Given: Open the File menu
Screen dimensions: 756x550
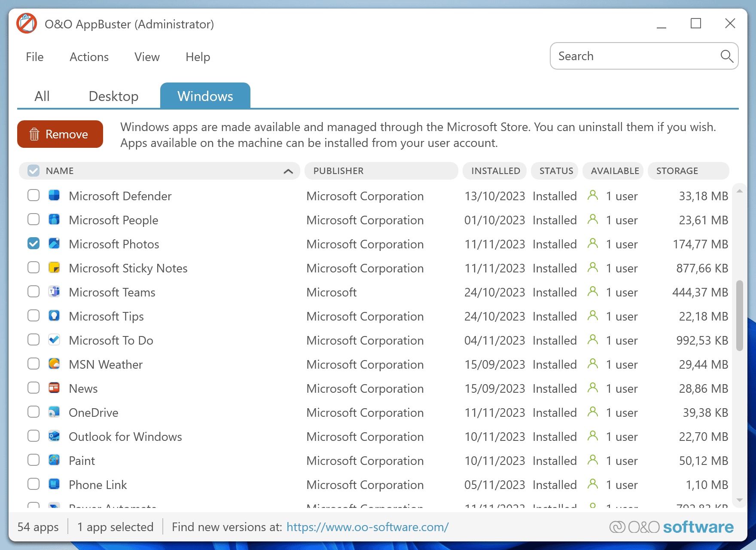Looking at the screenshot, I should tap(34, 57).
